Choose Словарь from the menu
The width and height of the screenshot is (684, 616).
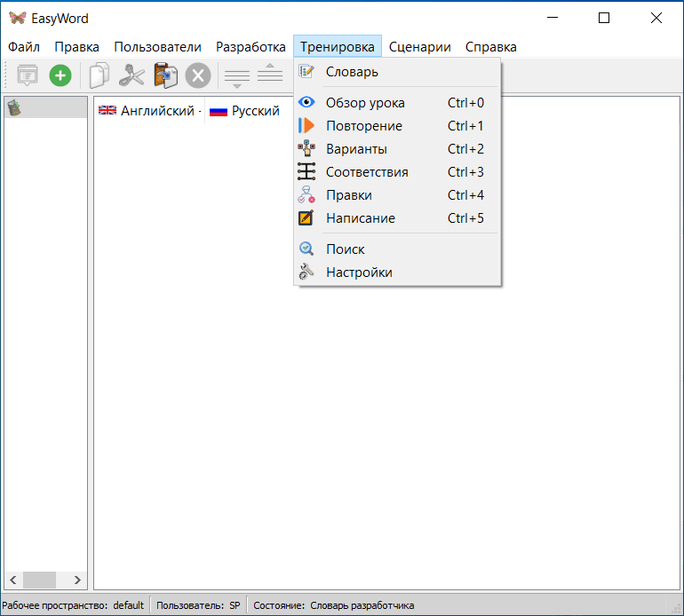(397, 72)
